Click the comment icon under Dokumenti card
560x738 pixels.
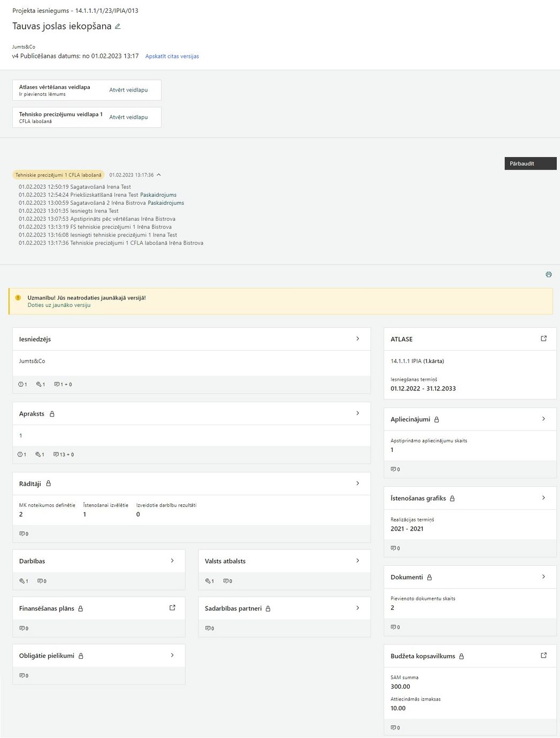[x=393, y=627]
